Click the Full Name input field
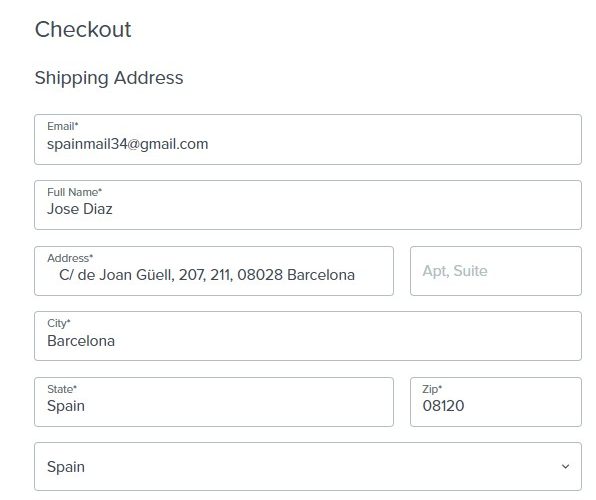 coord(308,205)
